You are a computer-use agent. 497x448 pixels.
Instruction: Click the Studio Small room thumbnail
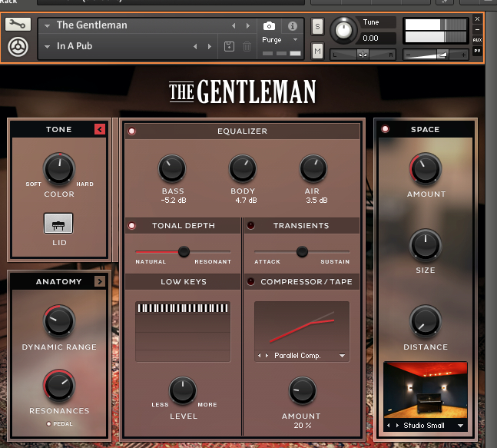(425, 390)
